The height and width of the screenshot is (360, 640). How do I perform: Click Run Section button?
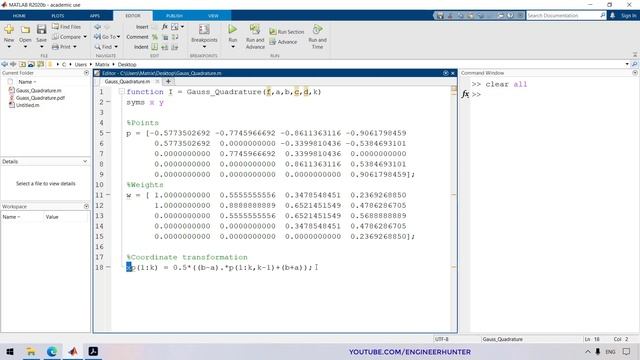click(x=287, y=32)
